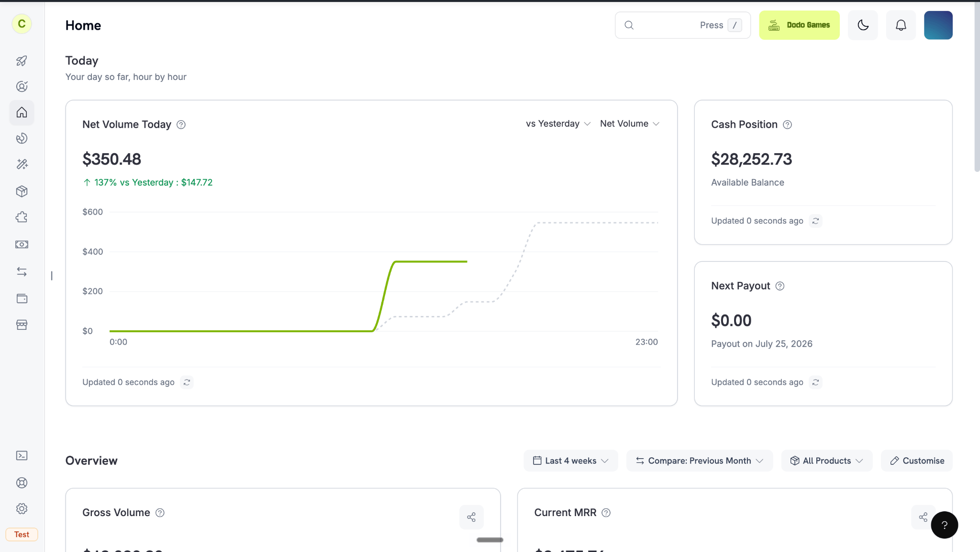Click the Overview section heading
The image size is (980, 552).
[91, 461]
